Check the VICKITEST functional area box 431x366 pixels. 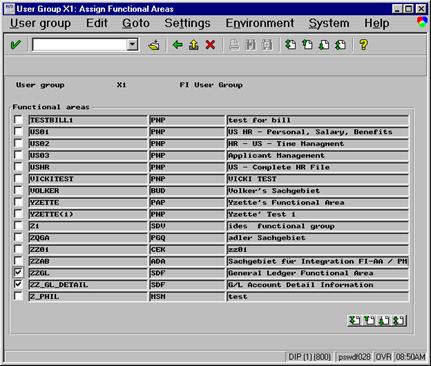pyautogui.click(x=18, y=178)
